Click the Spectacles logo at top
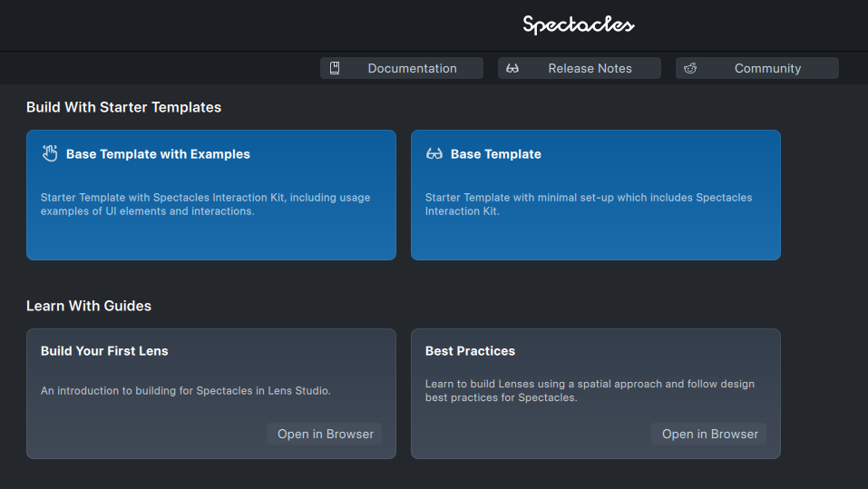 click(x=579, y=24)
